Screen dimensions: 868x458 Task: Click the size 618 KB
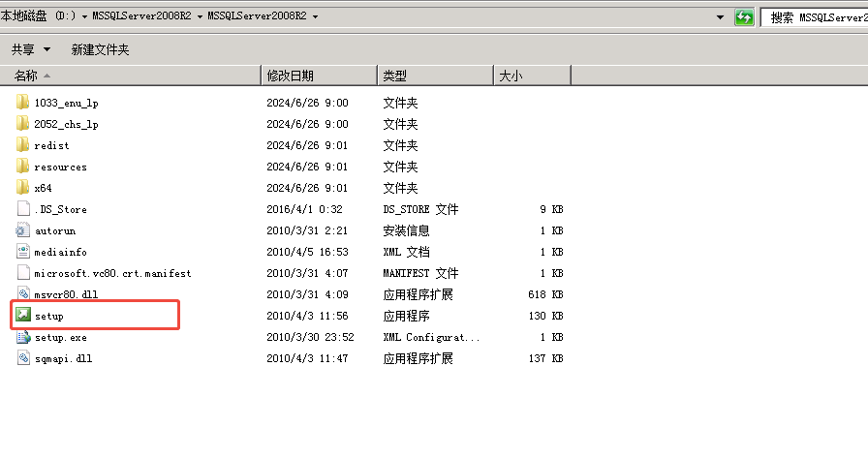545,294
